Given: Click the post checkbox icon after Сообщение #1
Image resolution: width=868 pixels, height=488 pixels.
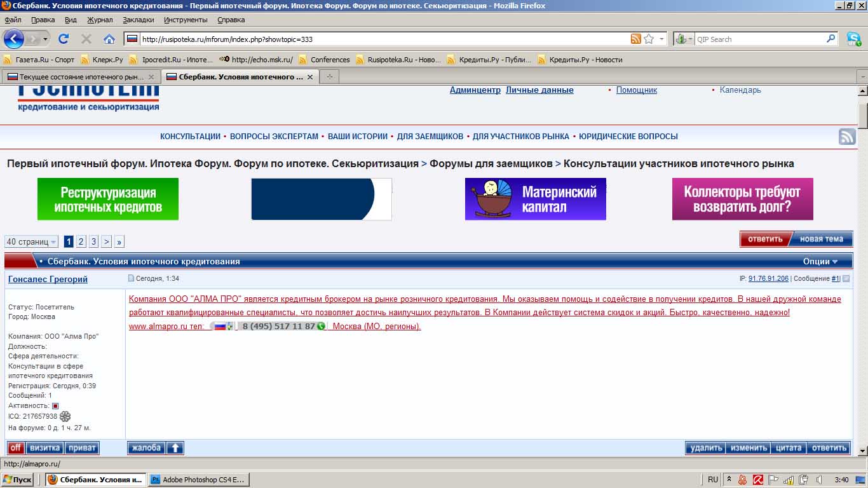Looking at the screenshot, I should (846, 278).
